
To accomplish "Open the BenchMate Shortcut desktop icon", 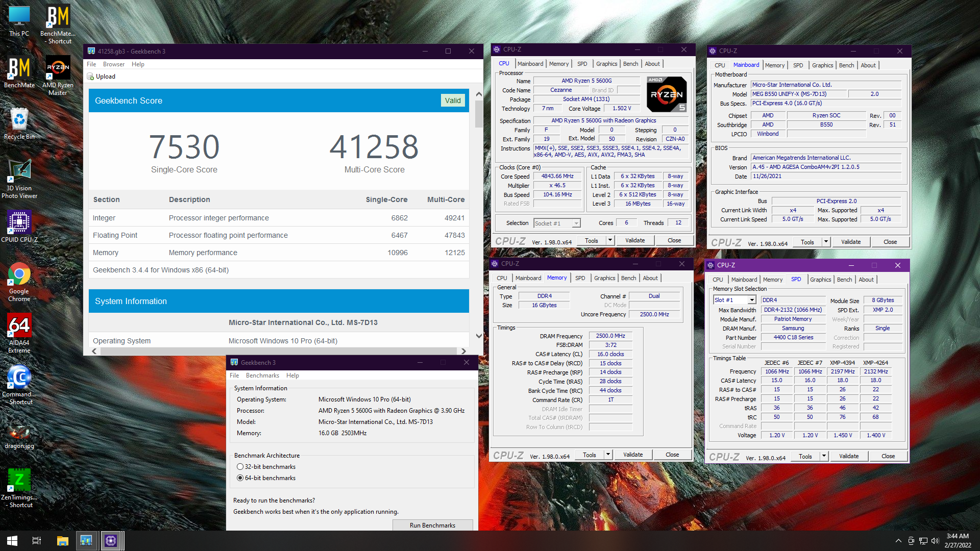I will point(58,24).
